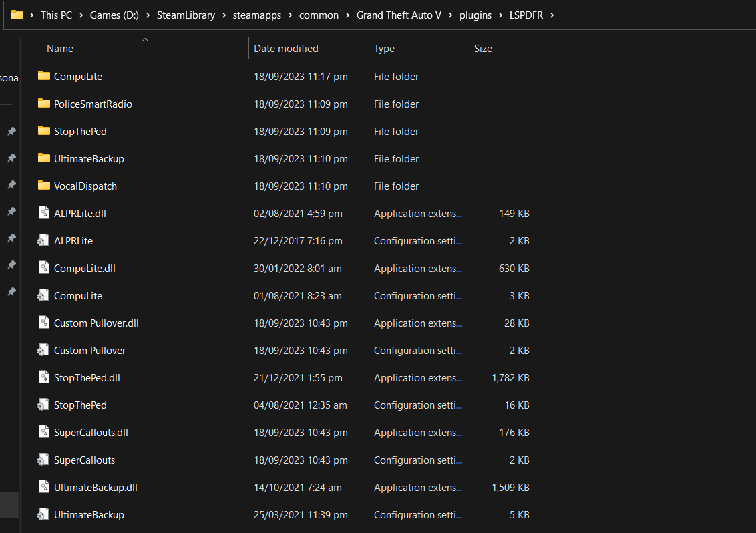Navigate to steamapps in the breadcrumb
756x533 pixels.
[257, 15]
